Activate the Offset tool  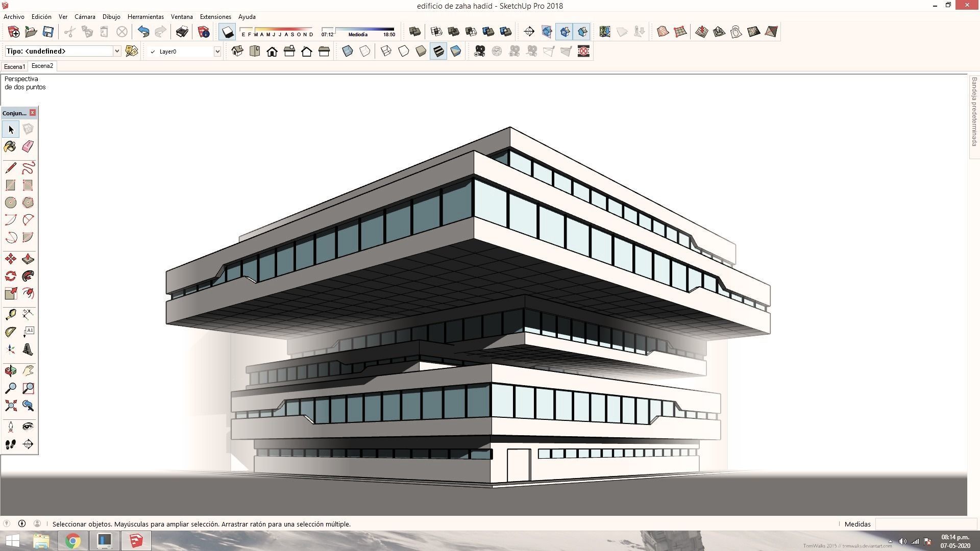(28, 294)
